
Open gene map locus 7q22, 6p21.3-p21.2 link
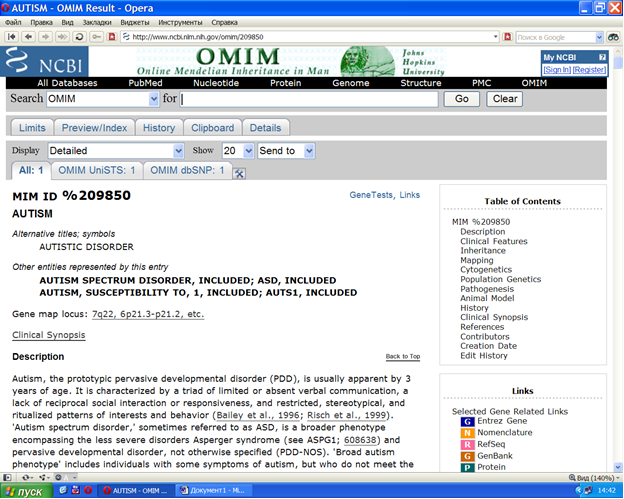click(x=148, y=314)
